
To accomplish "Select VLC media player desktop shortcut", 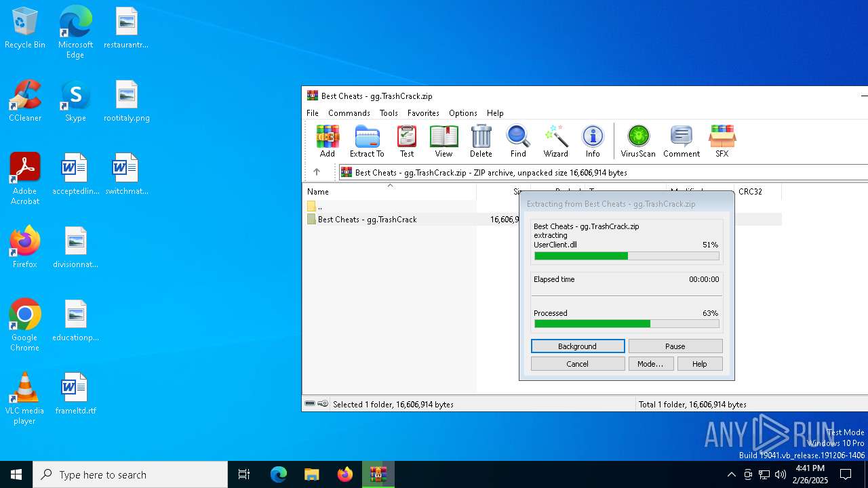I will click(25, 399).
